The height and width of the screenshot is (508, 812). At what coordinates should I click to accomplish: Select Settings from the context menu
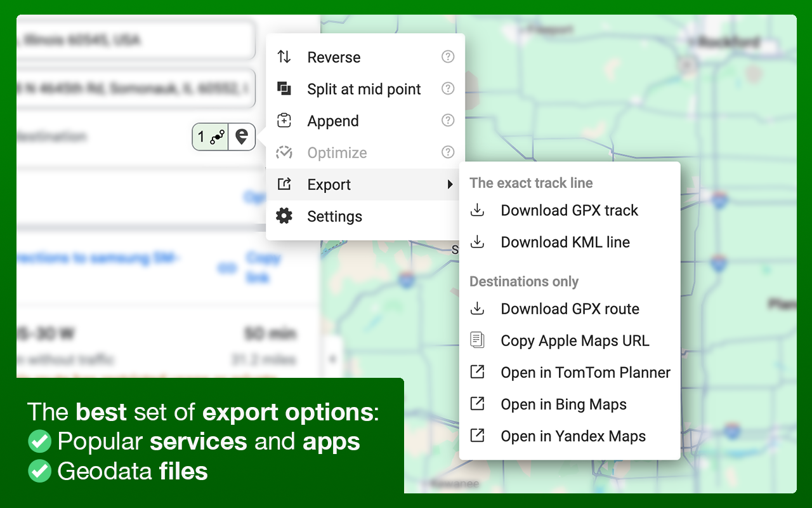(x=334, y=216)
